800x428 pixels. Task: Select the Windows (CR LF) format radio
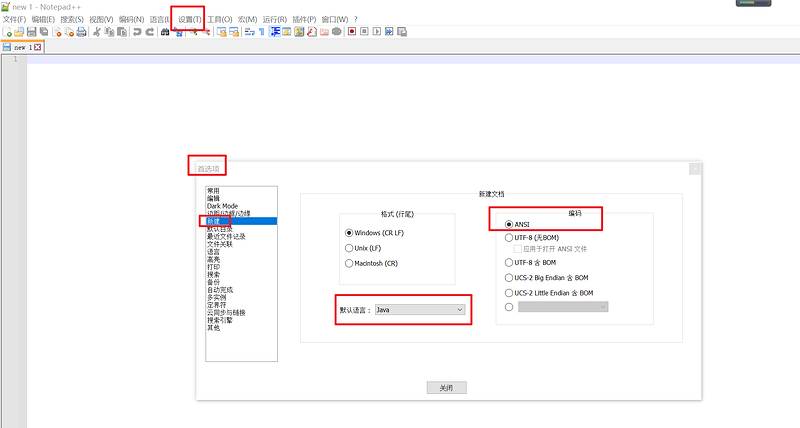click(349, 233)
